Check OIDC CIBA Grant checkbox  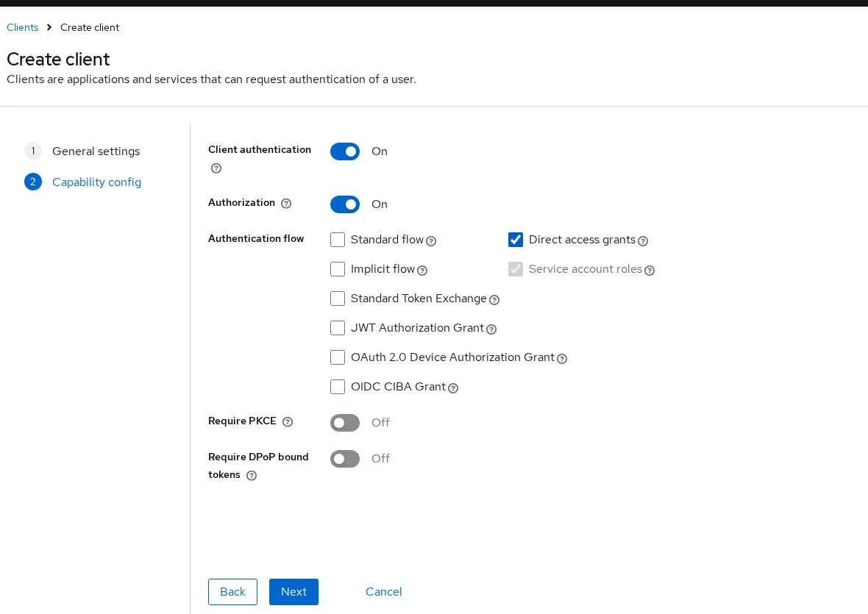click(x=338, y=386)
